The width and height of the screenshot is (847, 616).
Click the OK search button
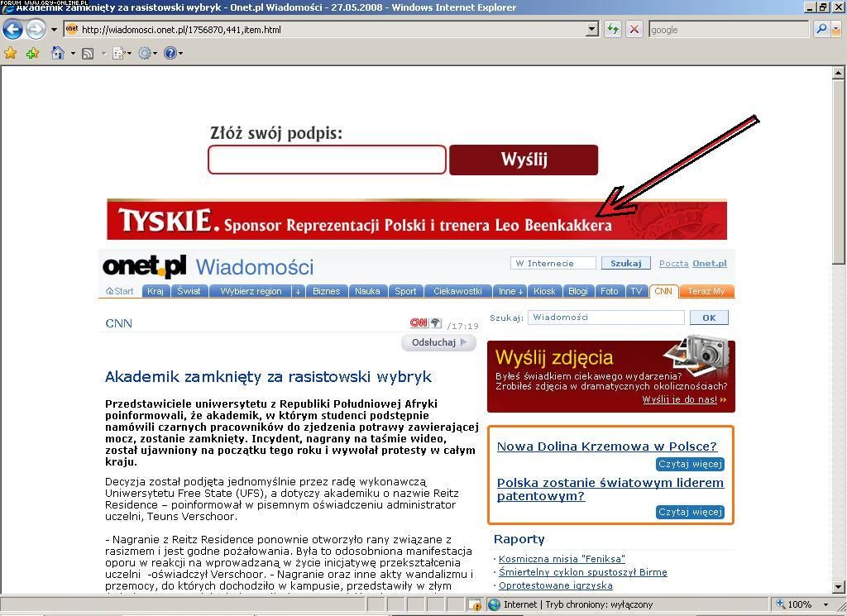(x=709, y=318)
